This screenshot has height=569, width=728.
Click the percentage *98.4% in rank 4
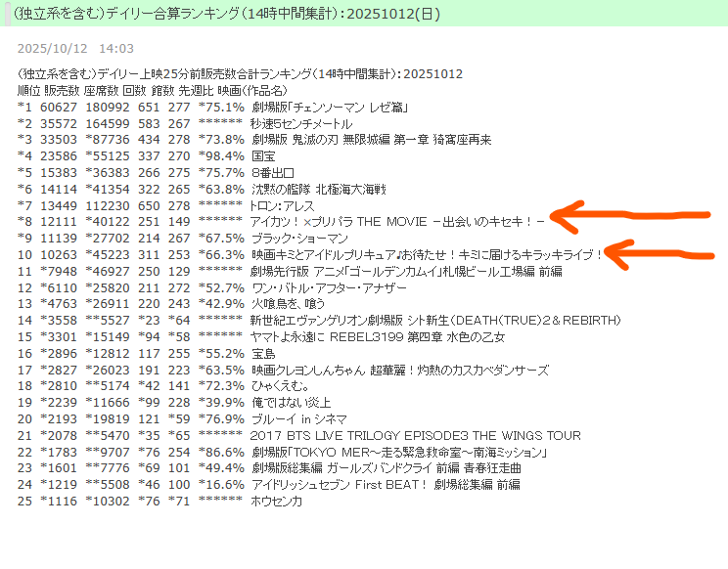(221, 156)
